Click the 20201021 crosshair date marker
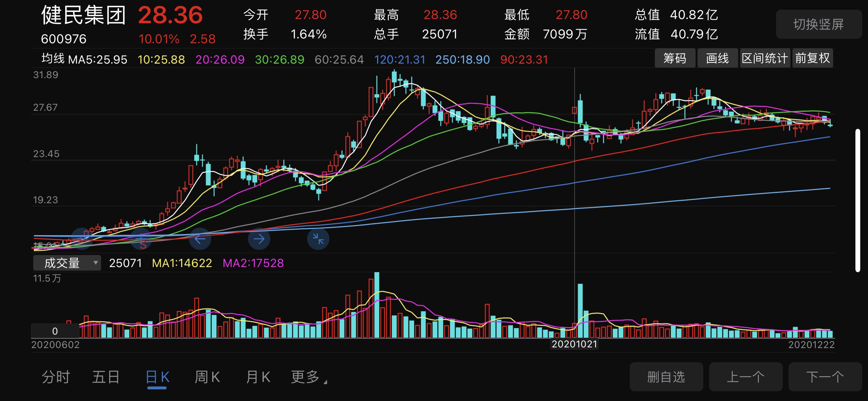Screen dimensions: 868x401 [x=574, y=344]
